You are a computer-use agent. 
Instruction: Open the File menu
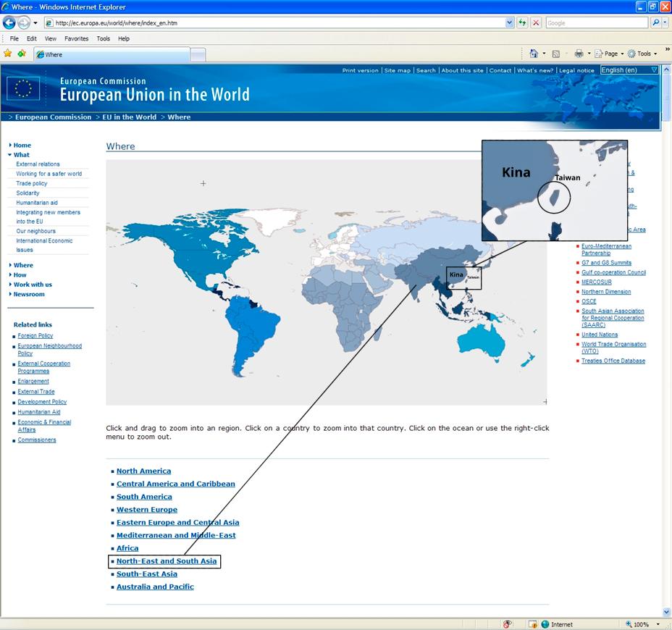14,38
